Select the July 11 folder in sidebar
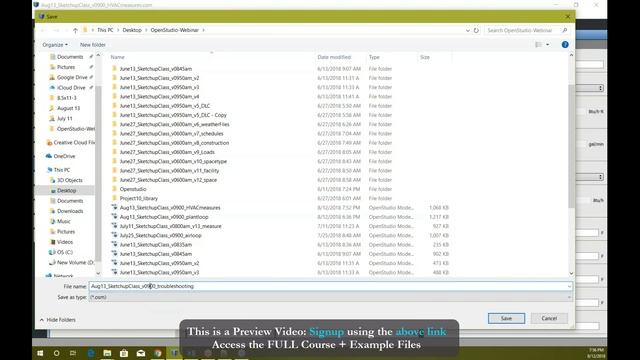640x360 pixels. point(64,118)
